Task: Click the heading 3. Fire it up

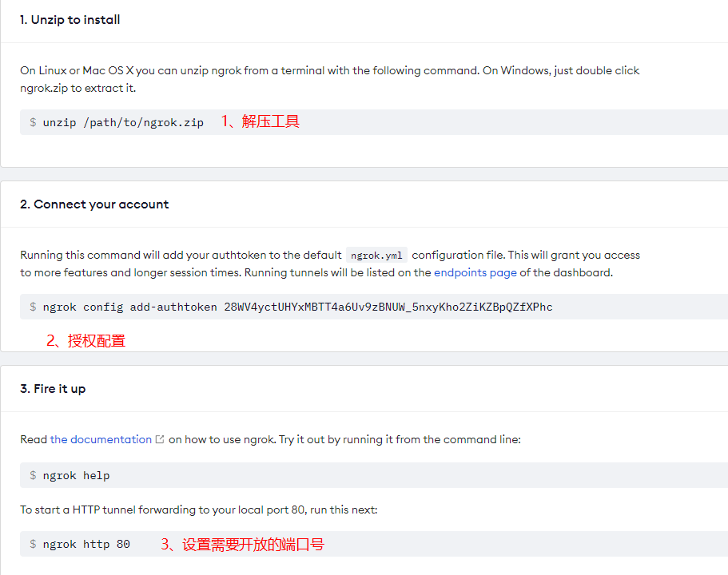Action: (x=53, y=389)
